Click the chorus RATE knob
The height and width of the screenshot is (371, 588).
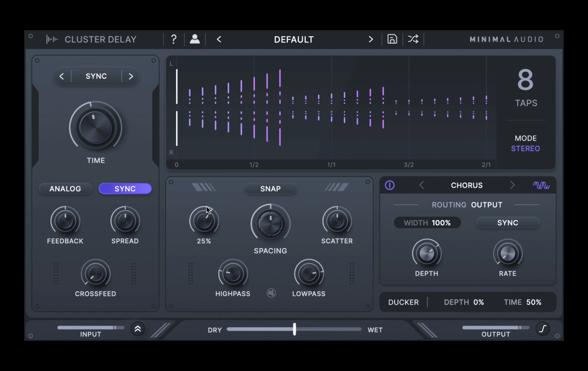click(x=508, y=253)
